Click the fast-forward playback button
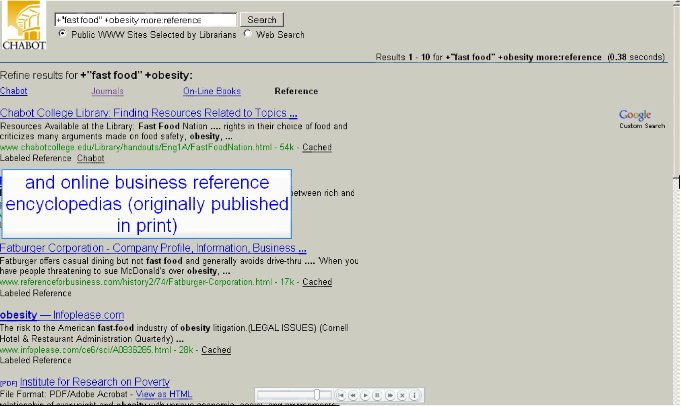This screenshot has width=681, height=406. 390,395
